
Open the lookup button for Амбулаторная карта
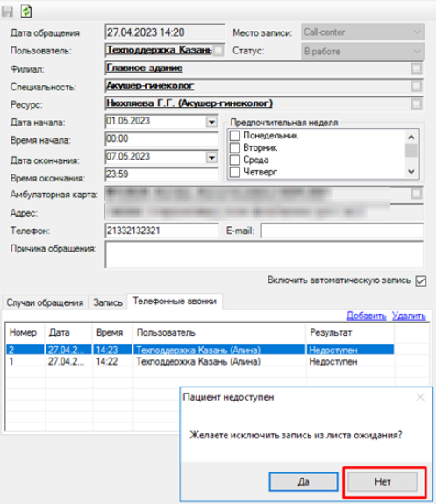pos(417,194)
